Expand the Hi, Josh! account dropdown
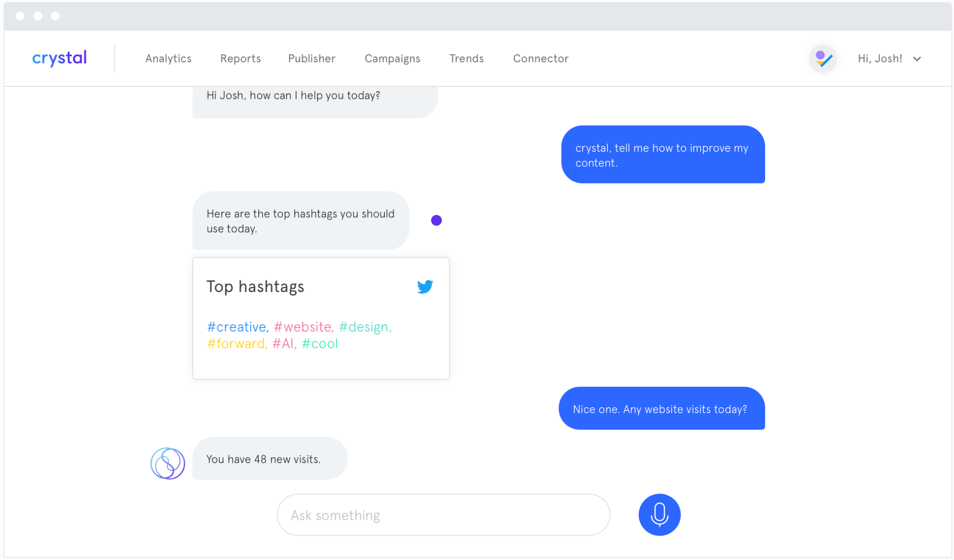The image size is (954, 560). pos(917,59)
